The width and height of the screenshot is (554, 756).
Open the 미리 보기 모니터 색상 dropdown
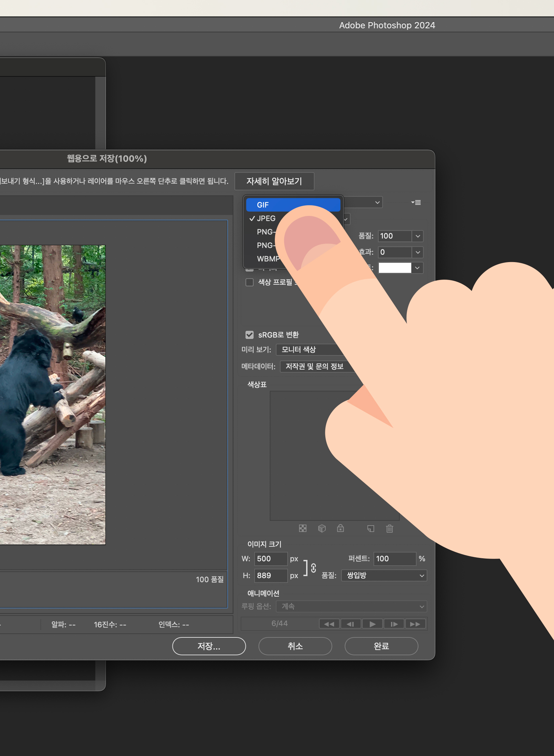coord(310,350)
